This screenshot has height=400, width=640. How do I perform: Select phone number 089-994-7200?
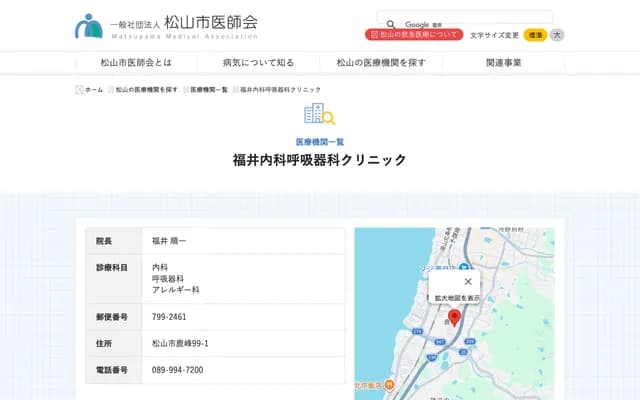[x=178, y=370]
